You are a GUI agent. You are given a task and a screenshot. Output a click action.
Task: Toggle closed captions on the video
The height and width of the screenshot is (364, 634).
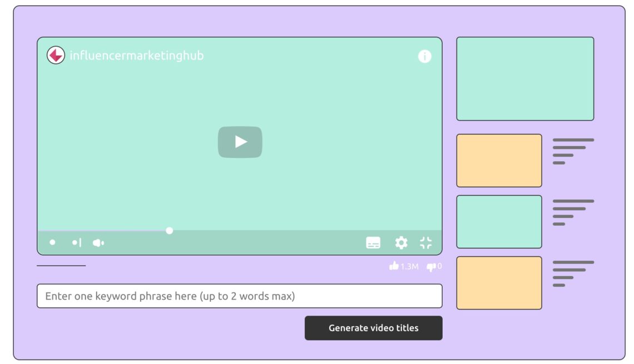pyautogui.click(x=374, y=242)
